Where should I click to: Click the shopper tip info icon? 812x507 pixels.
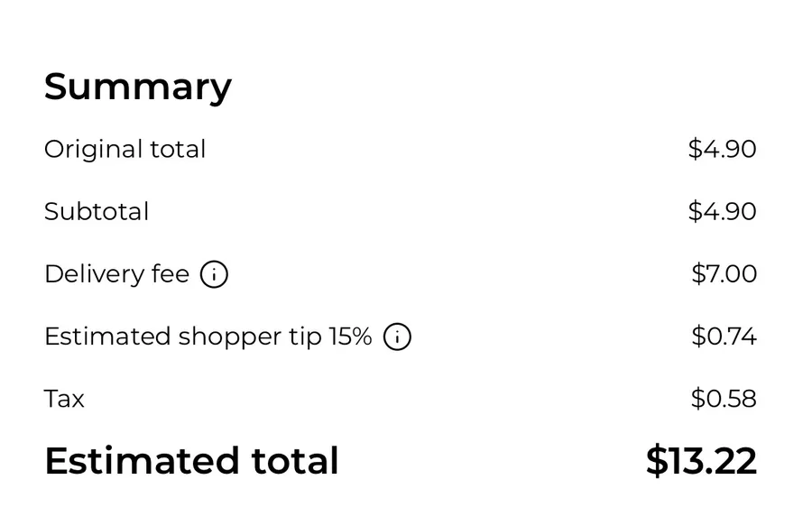point(397,337)
